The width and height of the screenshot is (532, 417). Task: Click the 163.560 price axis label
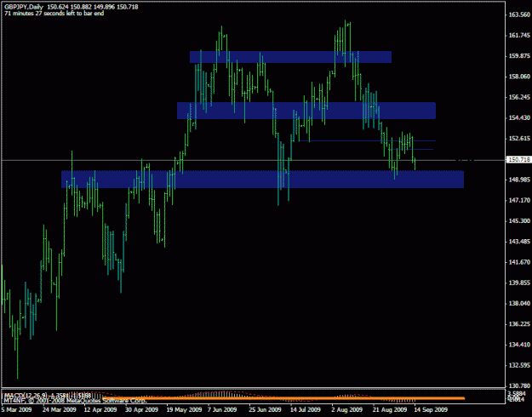point(519,14)
